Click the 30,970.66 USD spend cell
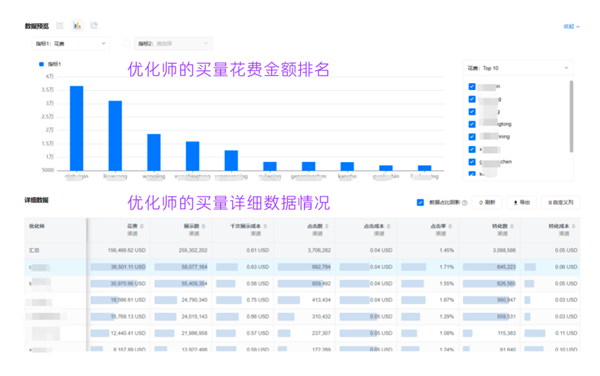This screenshot has height=376, width=600. click(128, 283)
